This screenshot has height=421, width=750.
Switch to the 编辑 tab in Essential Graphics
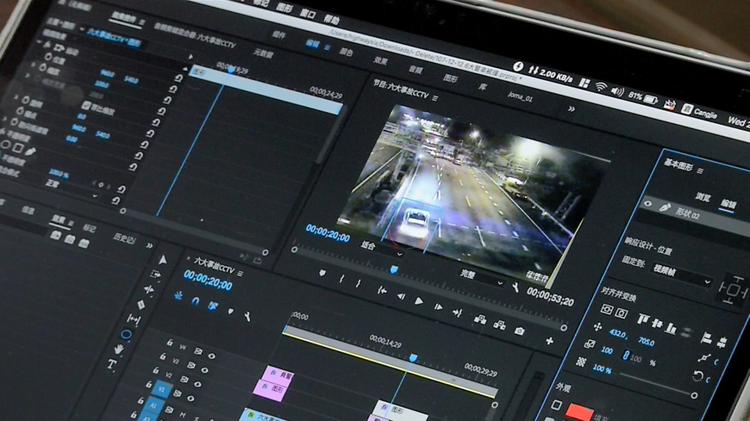click(x=727, y=203)
